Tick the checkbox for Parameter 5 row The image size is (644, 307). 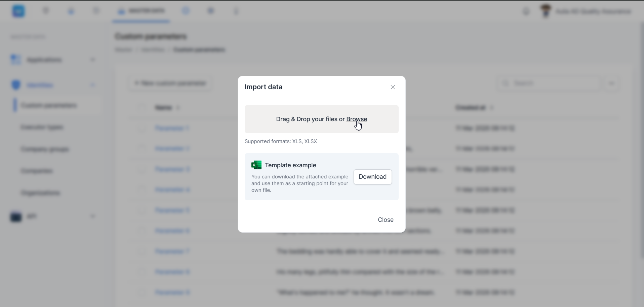(142, 210)
